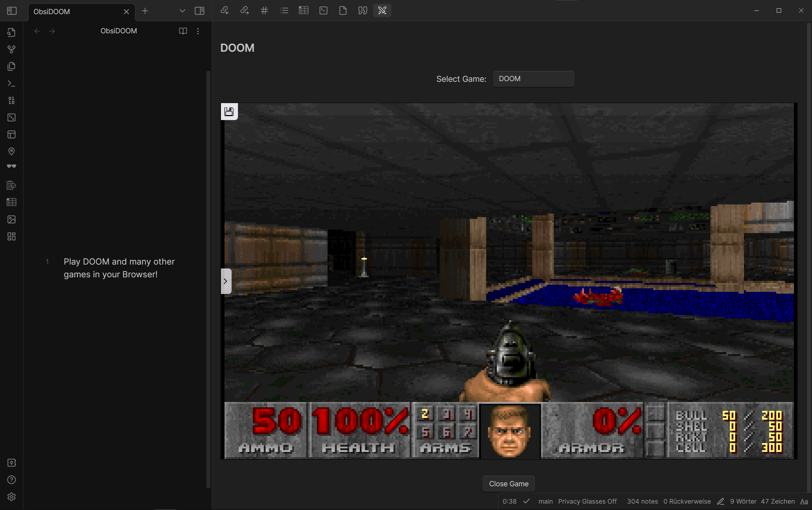Click the save floppy disk icon in game
Screen dimensions: 812x510
coord(229,112)
